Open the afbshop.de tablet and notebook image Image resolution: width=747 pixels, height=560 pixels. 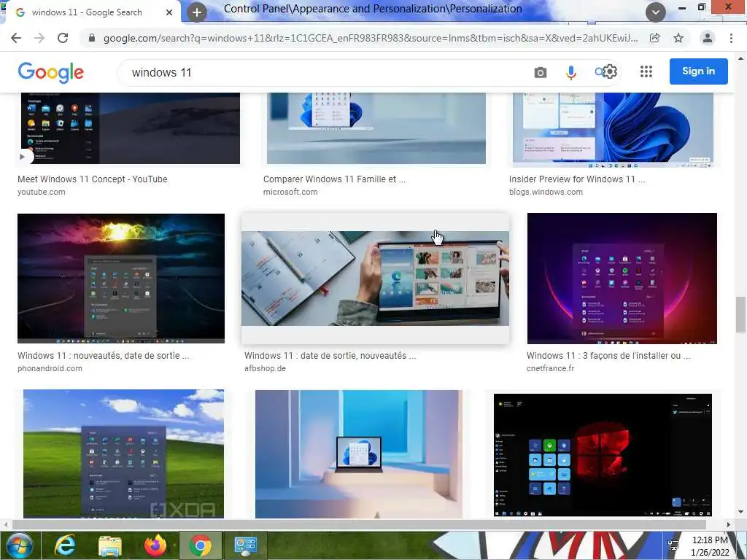[x=376, y=279]
